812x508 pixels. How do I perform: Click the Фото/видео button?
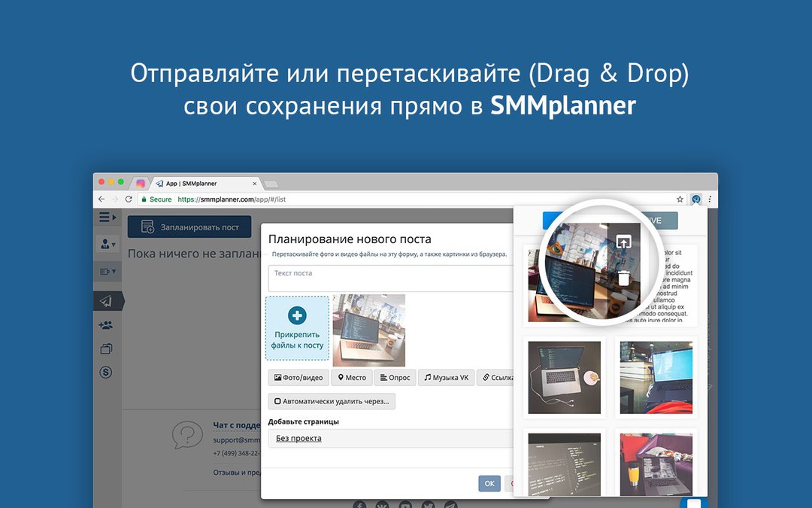(x=298, y=377)
